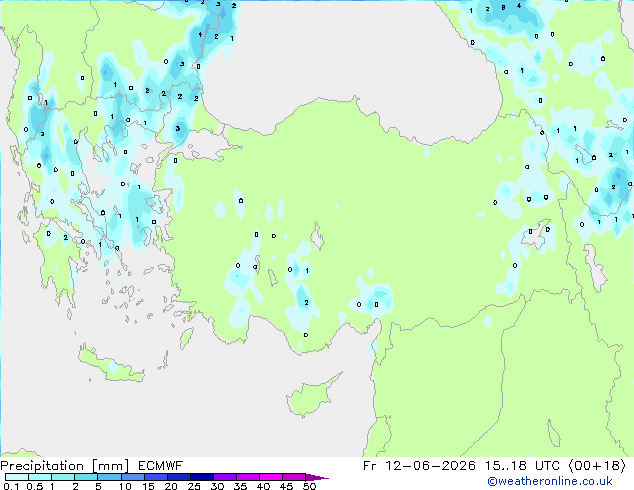This screenshot has height=490, width=634.
Task: Select the 20–25 mm dark blue swatch
Action: point(178,477)
